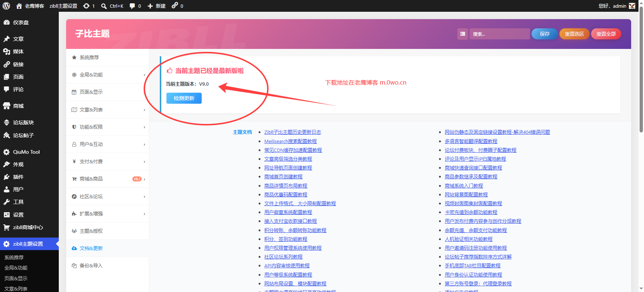Screen dimensions: 644x292
Task: Click the 论坛帖子 icon in sidebar
Action: 7,135
